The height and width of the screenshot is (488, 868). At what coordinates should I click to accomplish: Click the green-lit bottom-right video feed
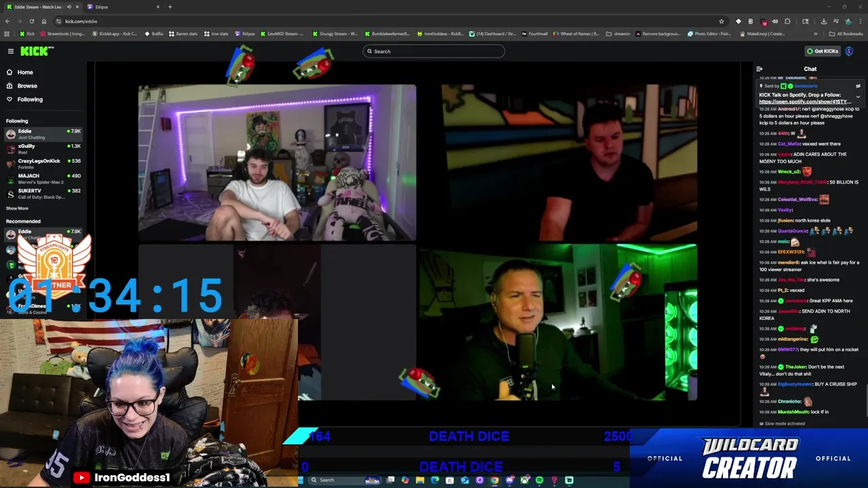[x=557, y=323]
